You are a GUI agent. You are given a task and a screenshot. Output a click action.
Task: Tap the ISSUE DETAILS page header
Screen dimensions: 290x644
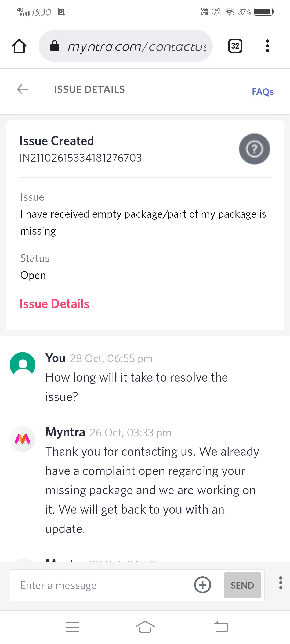click(x=89, y=89)
